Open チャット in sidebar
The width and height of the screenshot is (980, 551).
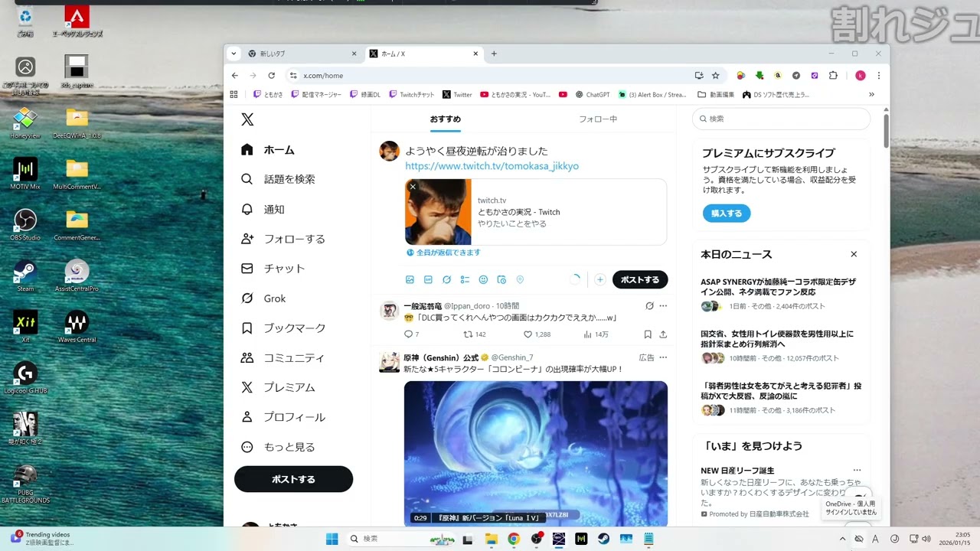click(273, 269)
